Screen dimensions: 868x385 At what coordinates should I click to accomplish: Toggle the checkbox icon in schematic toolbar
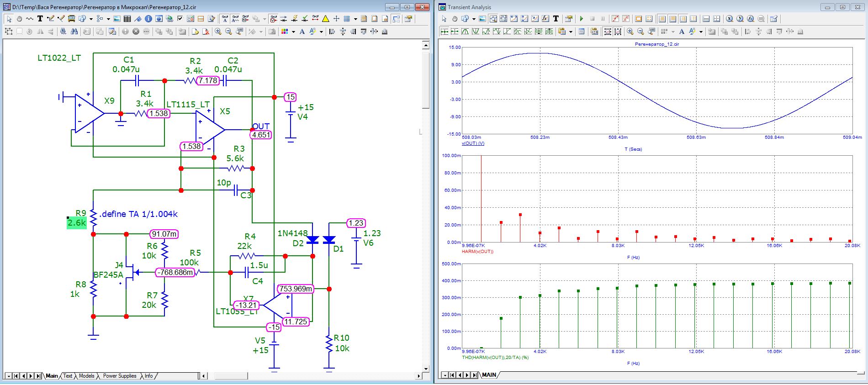tap(180, 19)
